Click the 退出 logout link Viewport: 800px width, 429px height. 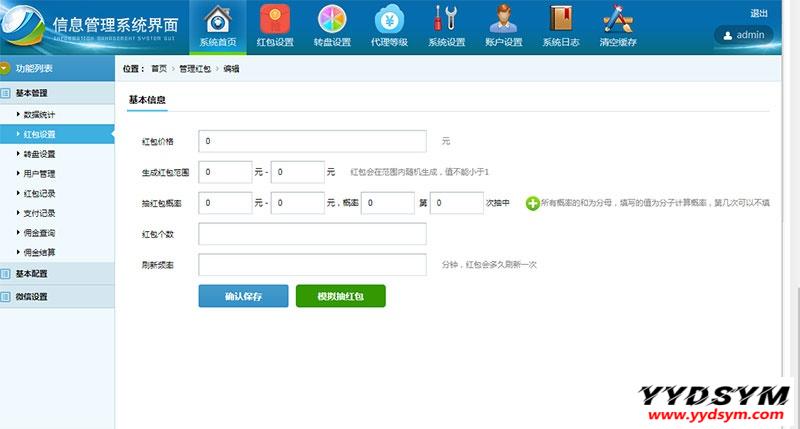coord(758,13)
